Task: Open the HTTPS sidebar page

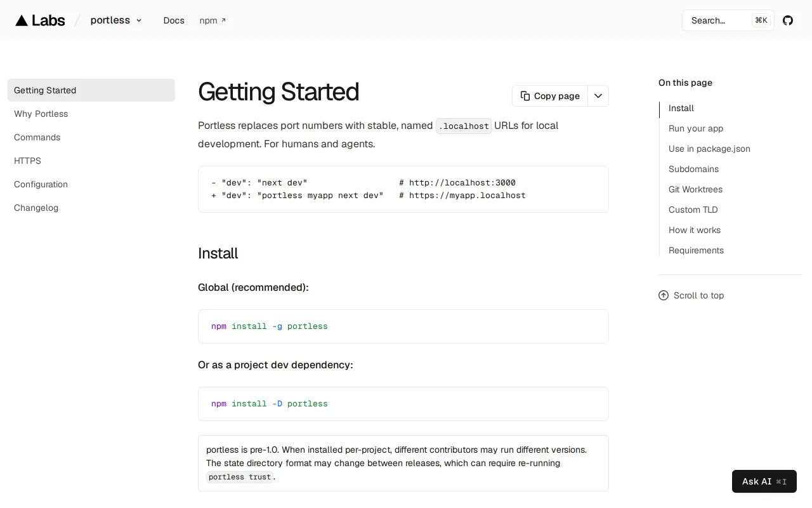Action: (91, 161)
